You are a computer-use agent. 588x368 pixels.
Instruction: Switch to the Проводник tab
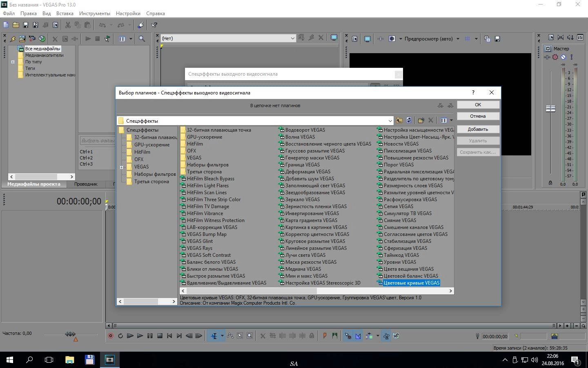click(x=86, y=184)
